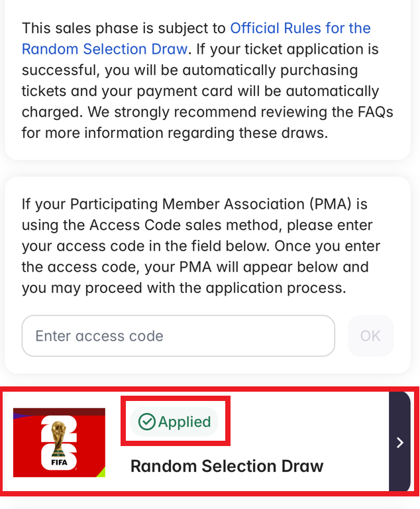The width and height of the screenshot is (420, 509).
Task: Click the purple corner of the logo image
Action: tap(19, 414)
